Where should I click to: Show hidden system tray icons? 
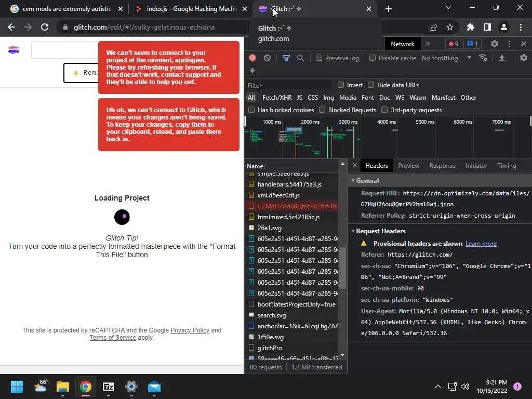coord(438,387)
